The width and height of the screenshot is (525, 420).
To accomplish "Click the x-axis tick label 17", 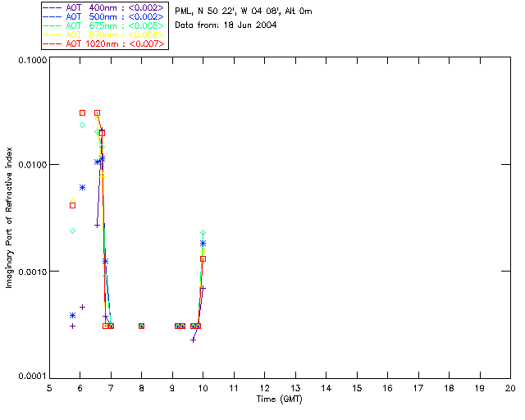I will click(418, 388).
